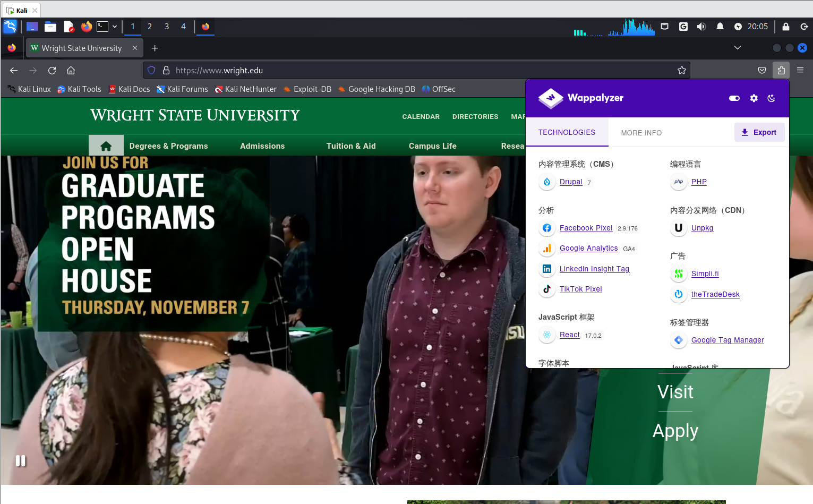Click the university home icon

click(106, 146)
